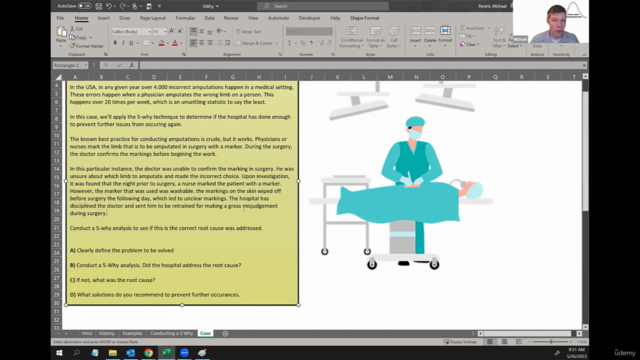Click the Name Box showing Rectangle 1
The image size is (640, 360).
click(x=70, y=65)
